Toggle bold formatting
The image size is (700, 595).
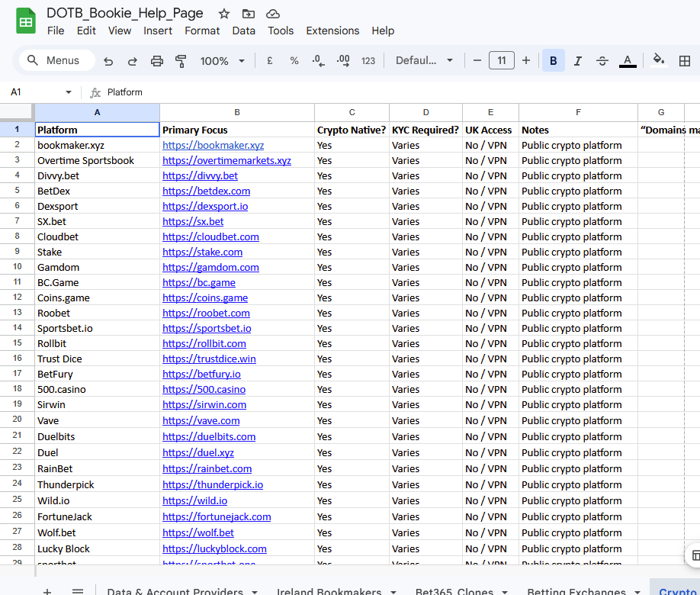553,60
